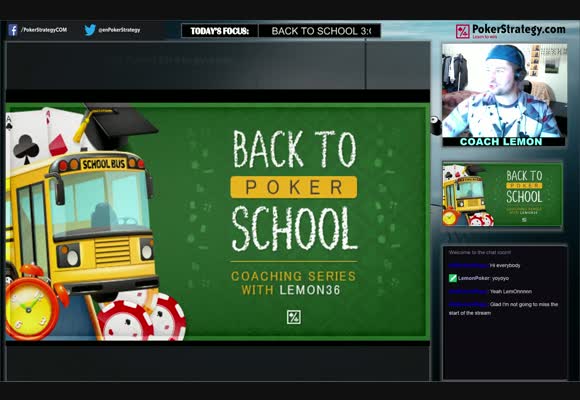The width and height of the screenshot is (580, 400).
Task: Open the /PokerStrategyCOM Facebook link
Action: [44, 30]
